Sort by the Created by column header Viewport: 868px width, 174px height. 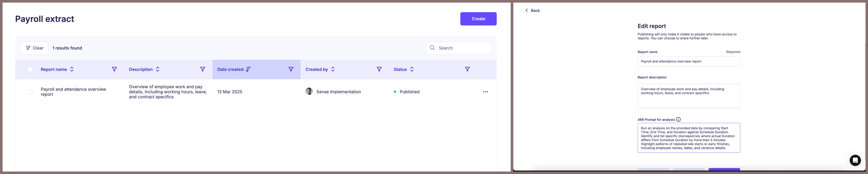click(x=333, y=69)
